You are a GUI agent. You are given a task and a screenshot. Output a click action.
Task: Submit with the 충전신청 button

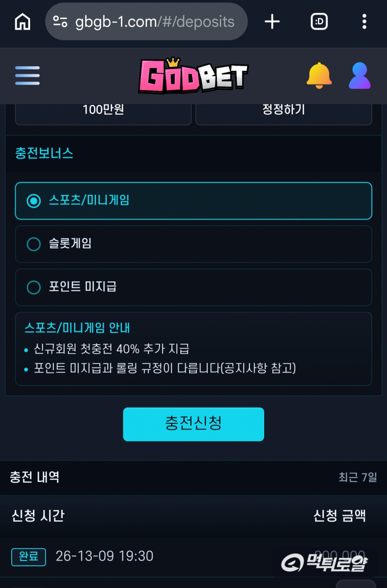point(193,424)
